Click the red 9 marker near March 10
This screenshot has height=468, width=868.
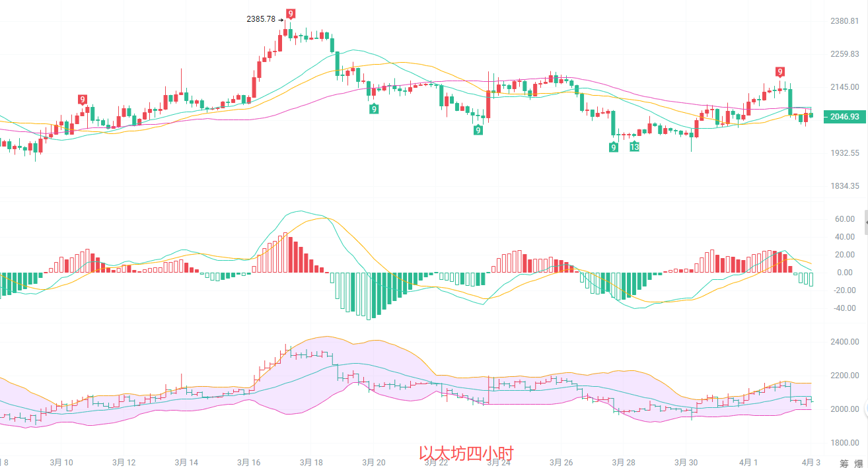[x=83, y=100]
